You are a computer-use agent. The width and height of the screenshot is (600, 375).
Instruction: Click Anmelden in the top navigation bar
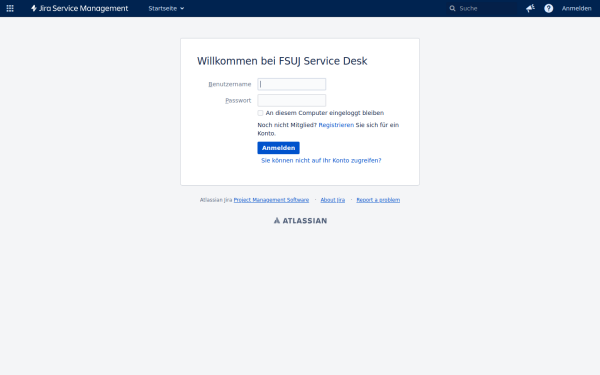coord(576,8)
